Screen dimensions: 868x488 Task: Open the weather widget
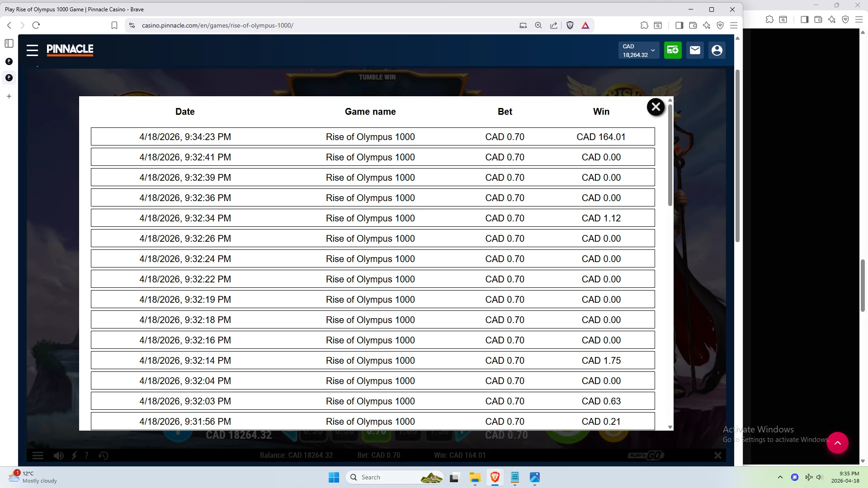[33, 477]
